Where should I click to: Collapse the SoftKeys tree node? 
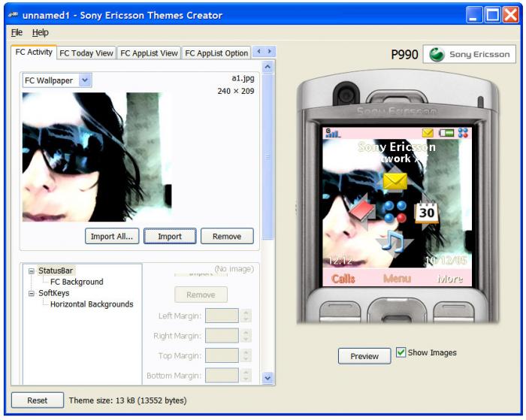point(31,293)
